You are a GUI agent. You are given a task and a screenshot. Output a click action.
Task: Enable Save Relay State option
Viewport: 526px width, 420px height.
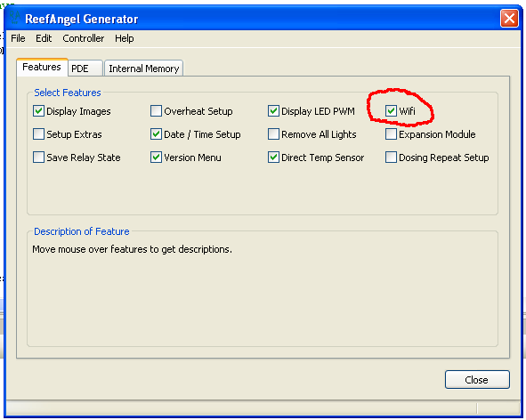38,157
